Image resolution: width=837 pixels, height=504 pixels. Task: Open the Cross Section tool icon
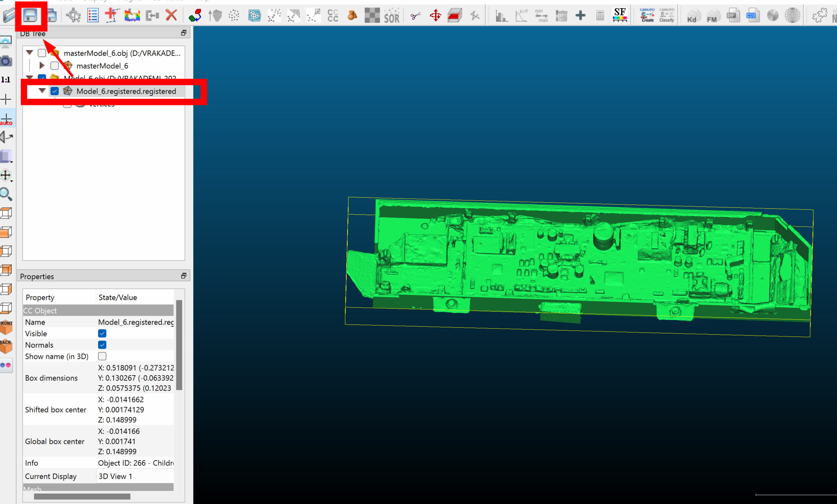coord(454,16)
